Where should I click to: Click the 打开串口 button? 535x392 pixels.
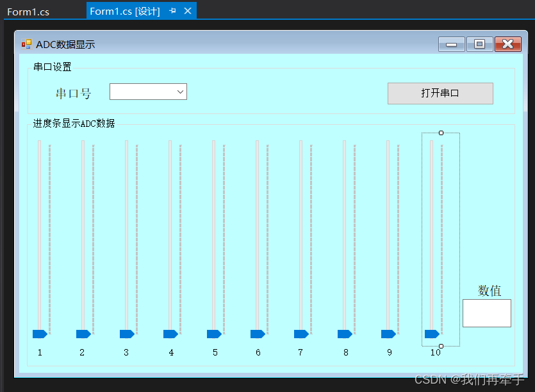point(440,93)
